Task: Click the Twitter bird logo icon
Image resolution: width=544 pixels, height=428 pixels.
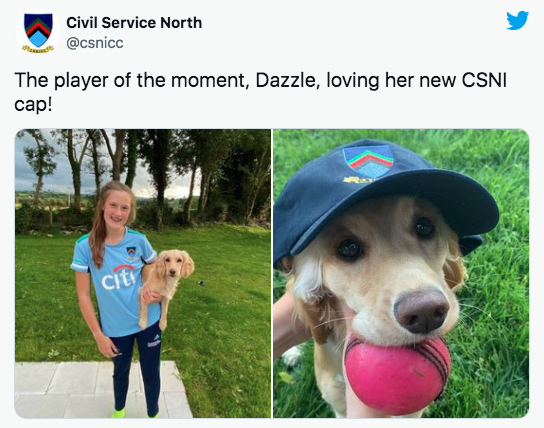Action: pyautogui.click(x=517, y=20)
